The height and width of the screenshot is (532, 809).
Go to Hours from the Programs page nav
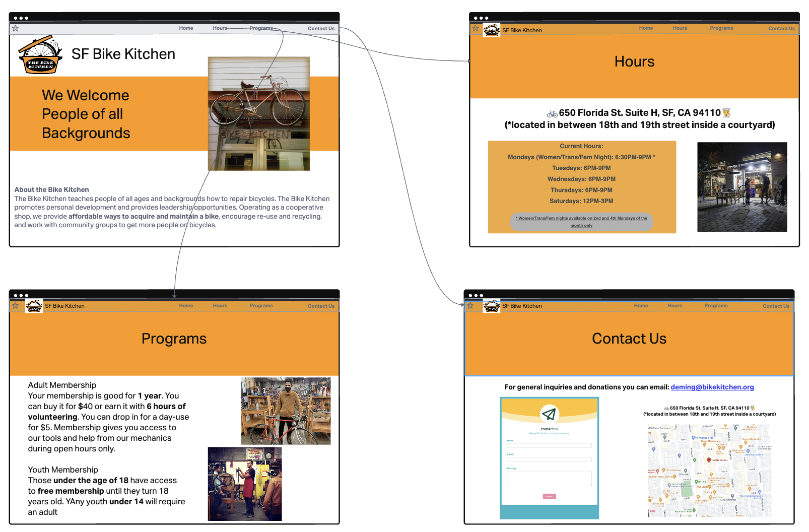[220, 306]
